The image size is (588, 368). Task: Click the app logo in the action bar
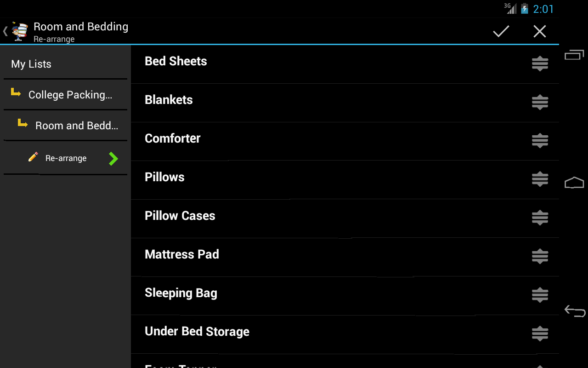18,31
